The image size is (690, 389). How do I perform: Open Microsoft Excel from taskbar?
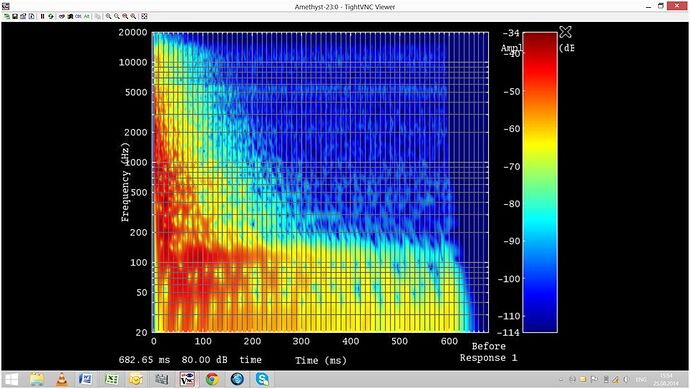click(x=111, y=379)
